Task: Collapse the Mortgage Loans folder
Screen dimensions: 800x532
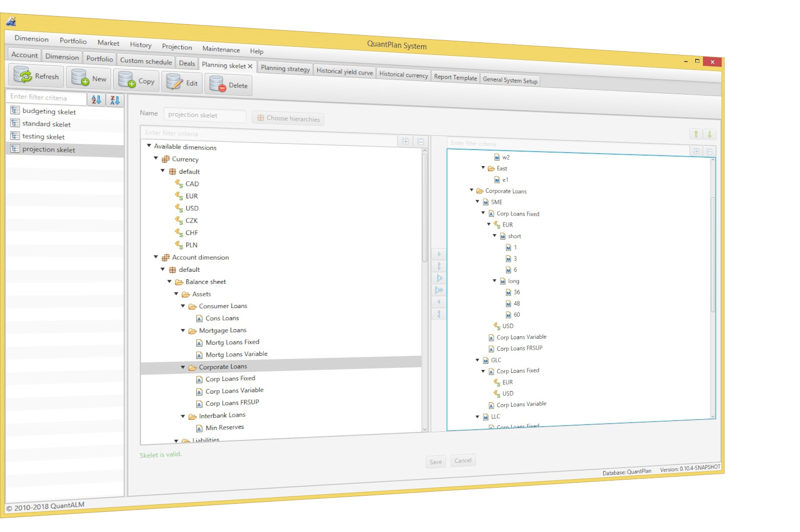Action: point(183,330)
